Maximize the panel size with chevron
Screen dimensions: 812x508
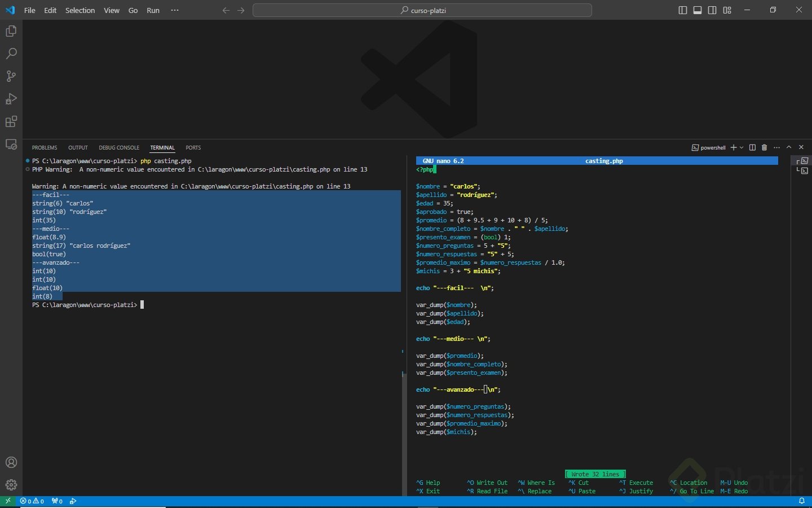(789, 147)
